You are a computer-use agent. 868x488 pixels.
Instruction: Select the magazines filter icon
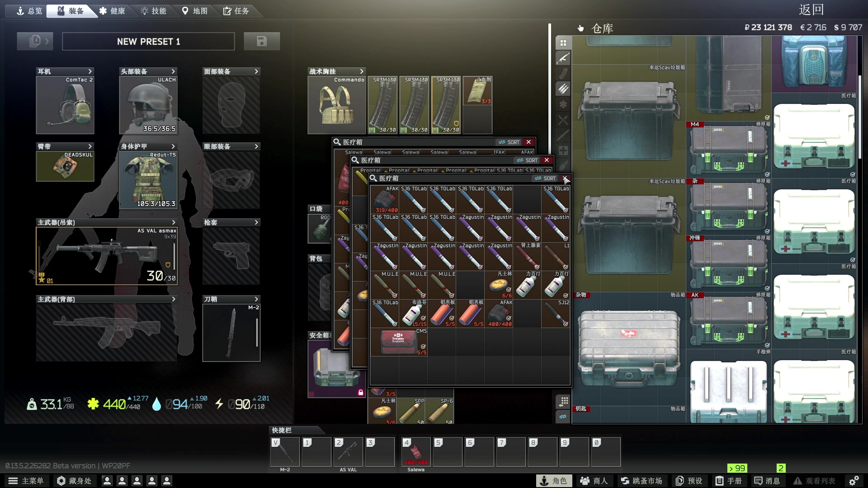(563, 74)
